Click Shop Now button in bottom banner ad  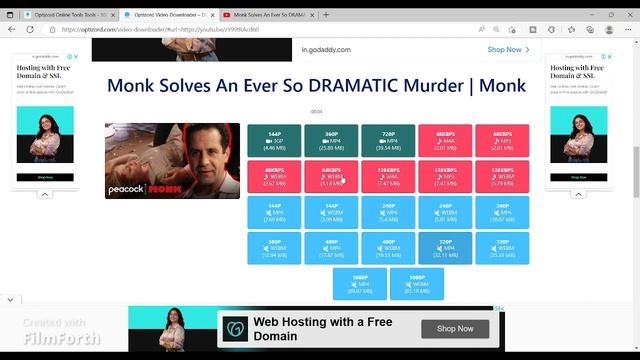[455, 329]
